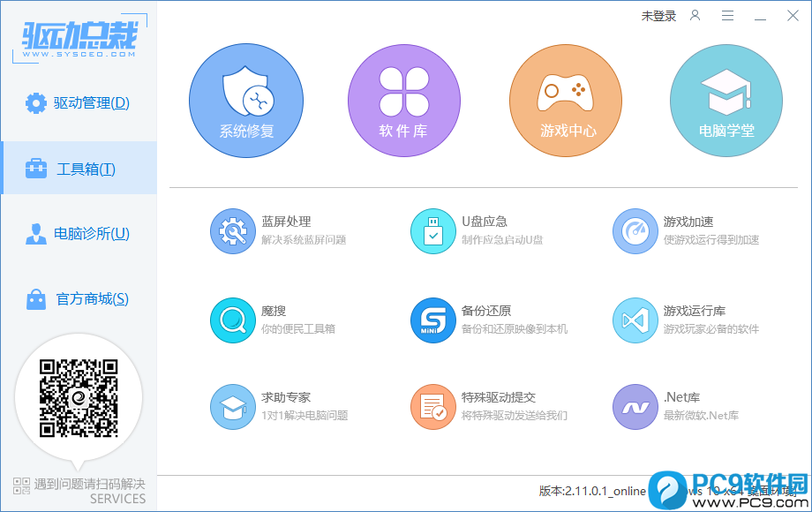812x512 pixels.
Task: Open the U盘应急 emergency USB tool icon
Action: pyautogui.click(x=432, y=230)
